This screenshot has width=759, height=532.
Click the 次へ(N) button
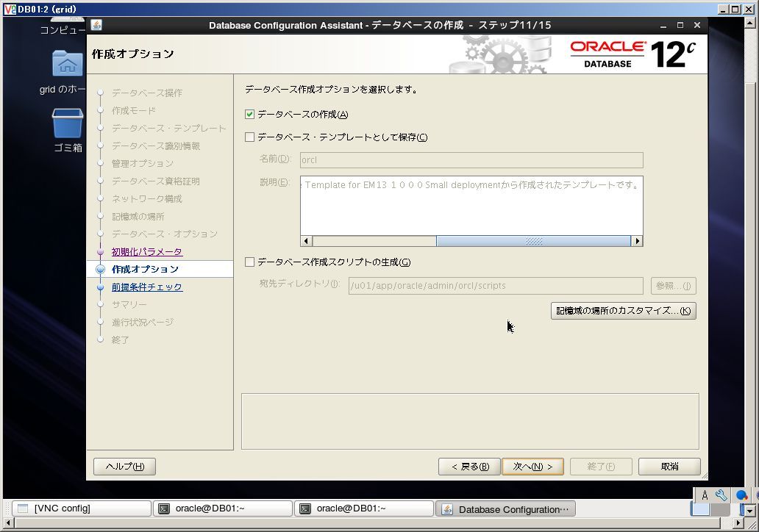click(532, 467)
